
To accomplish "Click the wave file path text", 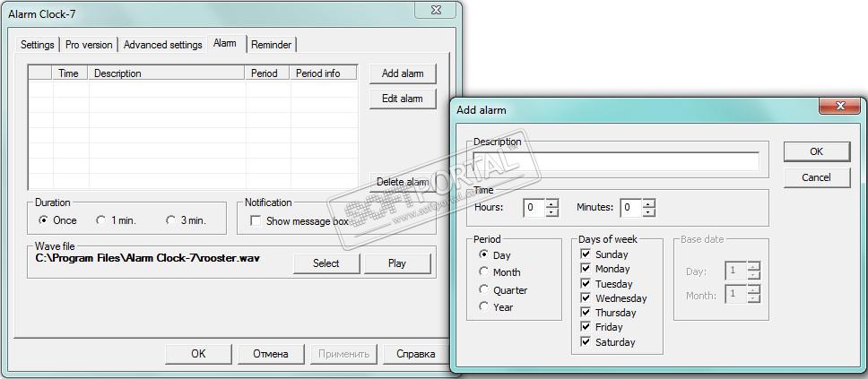I will click(x=148, y=258).
